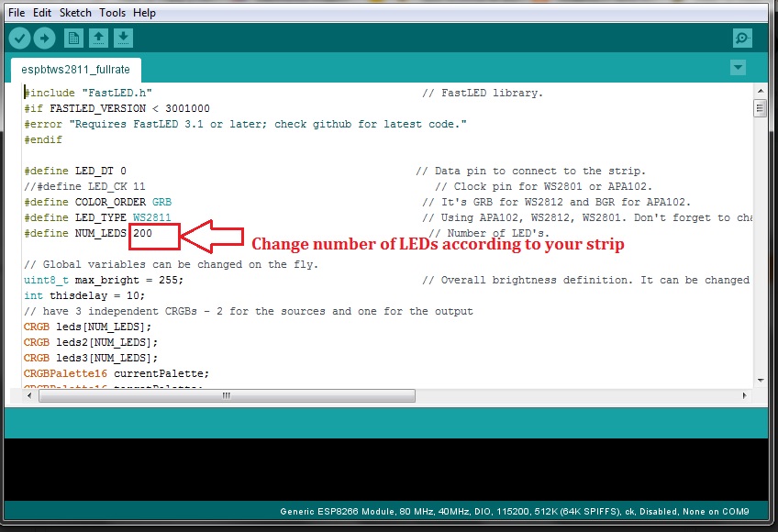Click the Data pin comment
Viewport: 778px width, 532px height.
pos(531,172)
